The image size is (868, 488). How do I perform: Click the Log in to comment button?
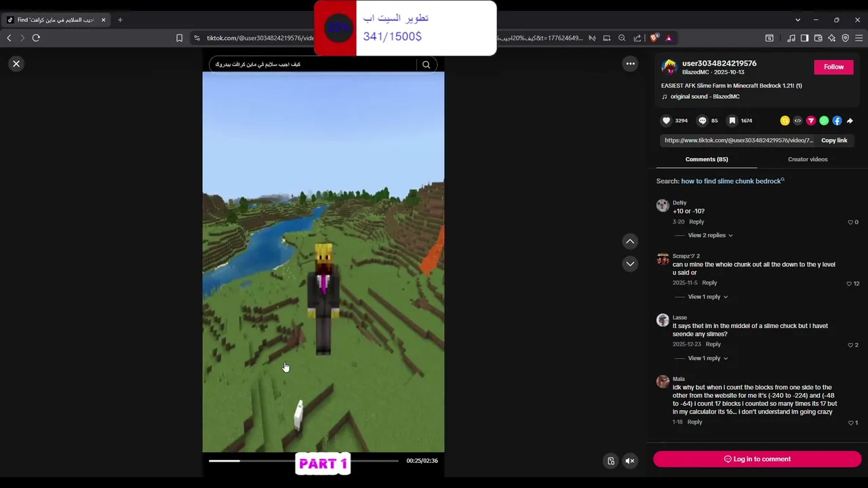757,459
